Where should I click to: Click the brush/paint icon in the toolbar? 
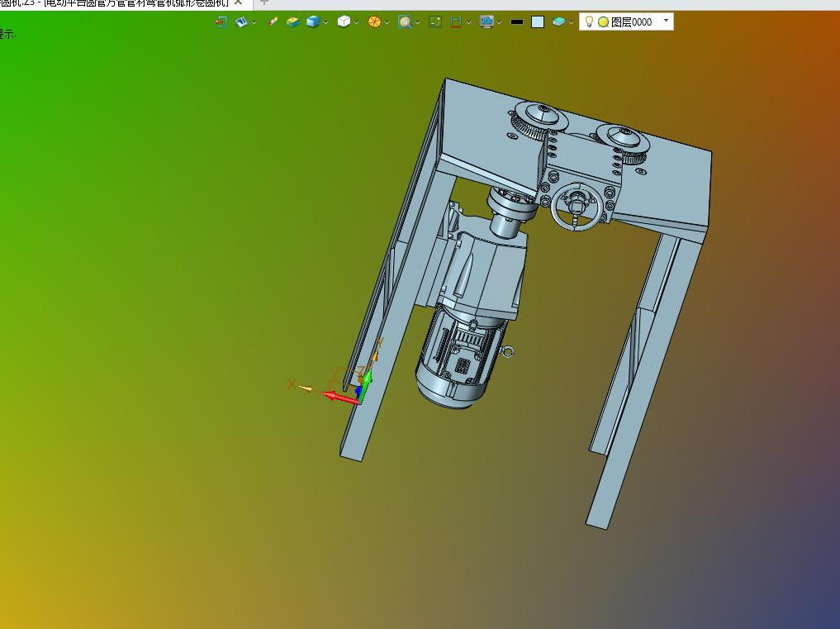coord(273,22)
